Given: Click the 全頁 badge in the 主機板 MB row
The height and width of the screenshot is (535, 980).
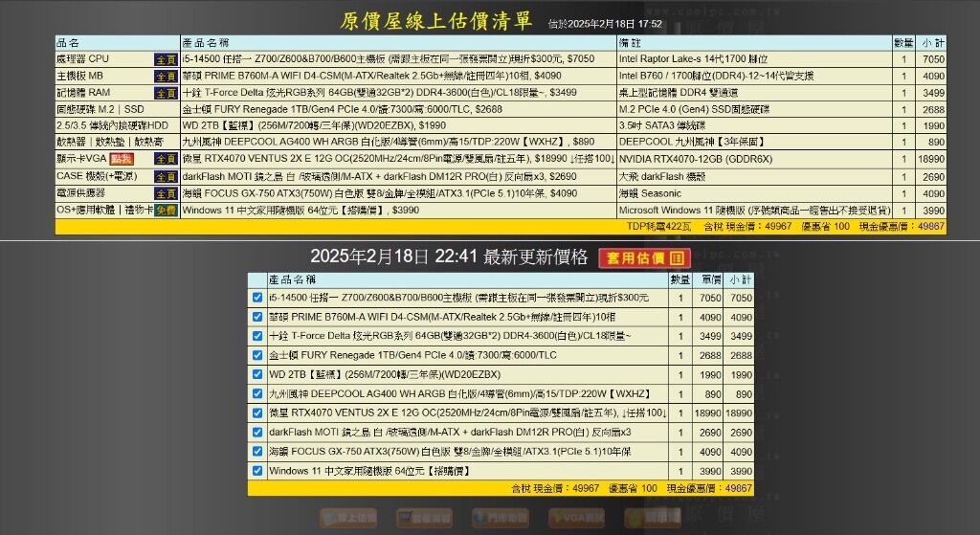Looking at the screenshot, I should coord(166,77).
